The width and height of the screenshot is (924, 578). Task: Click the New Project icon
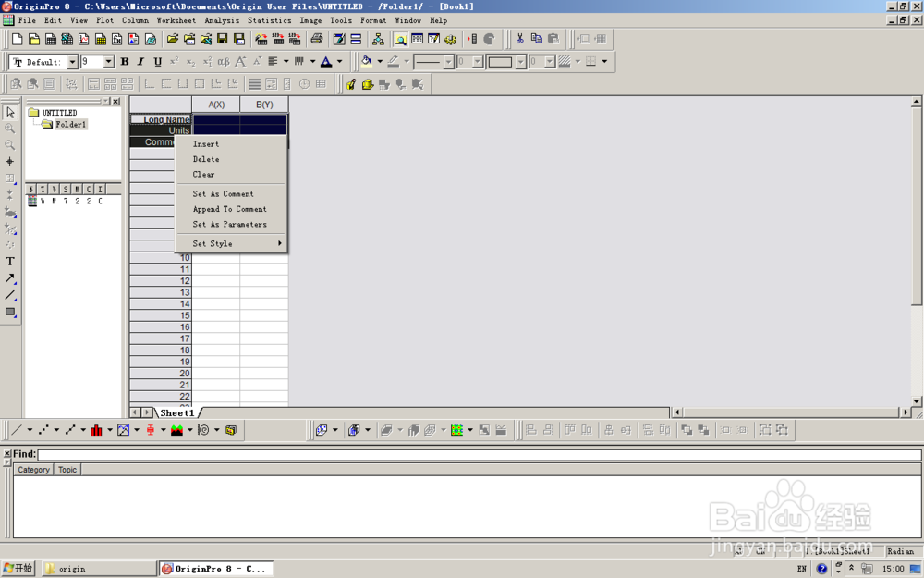click(x=17, y=39)
